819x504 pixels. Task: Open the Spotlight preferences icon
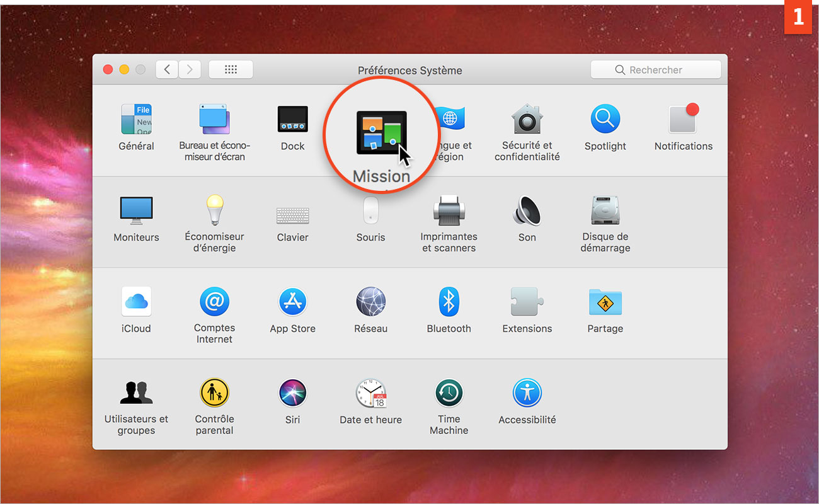coord(605,120)
